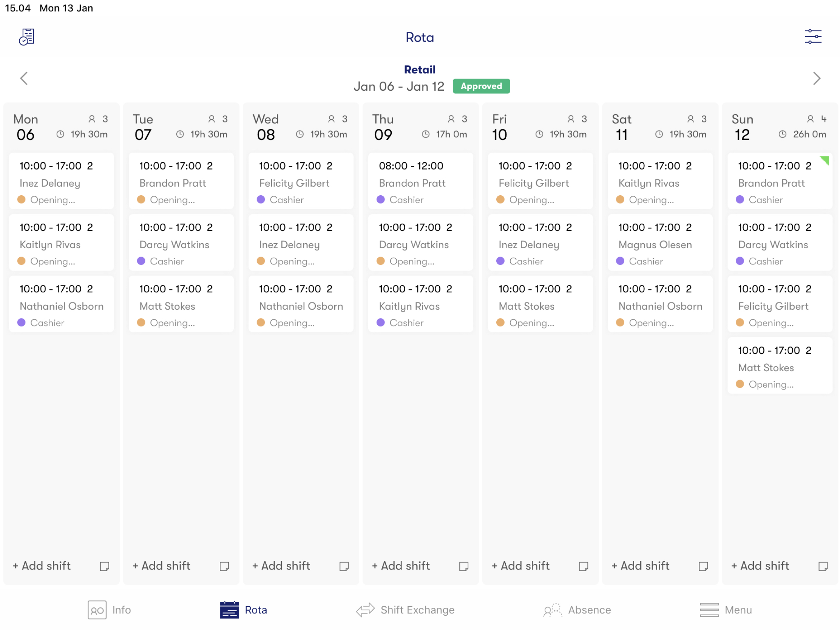840x630 pixels.
Task: Click the note icon in Thursday column
Action: (463, 566)
